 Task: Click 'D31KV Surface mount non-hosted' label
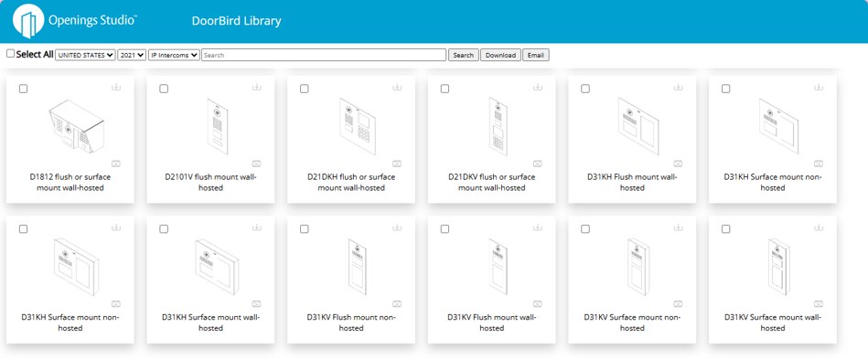[x=633, y=323]
